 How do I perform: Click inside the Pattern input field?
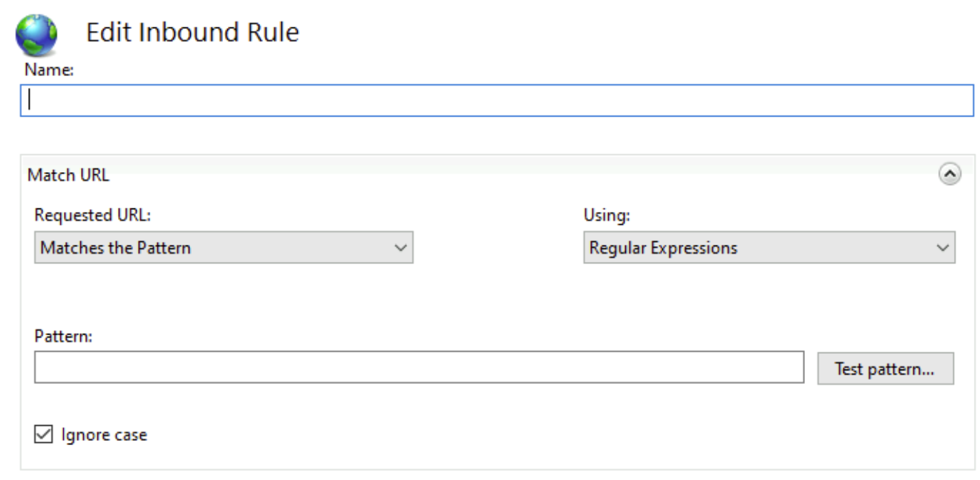[419, 368]
